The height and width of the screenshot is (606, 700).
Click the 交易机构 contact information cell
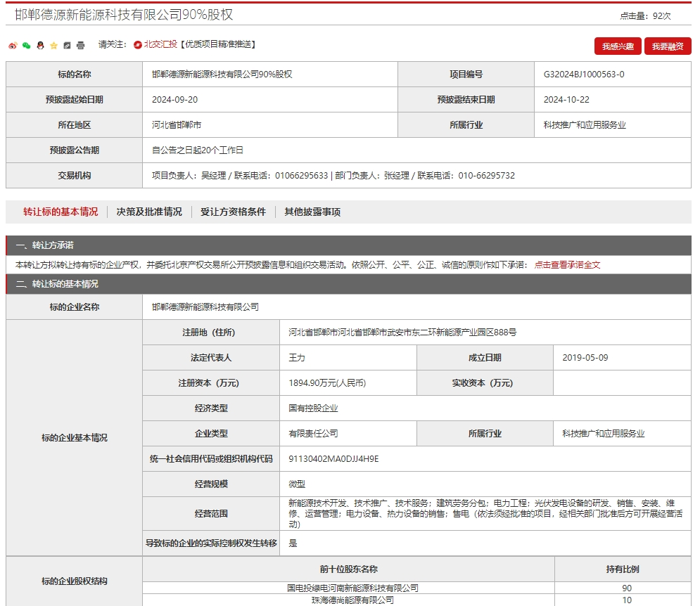[416, 175]
